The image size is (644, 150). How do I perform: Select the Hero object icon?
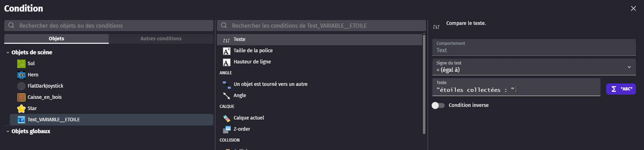tap(21, 75)
